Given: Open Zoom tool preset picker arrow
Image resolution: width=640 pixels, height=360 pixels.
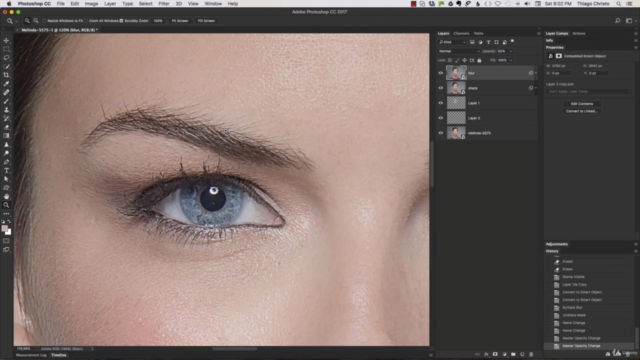Looking at the screenshot, I should click(x=16, y=21).
